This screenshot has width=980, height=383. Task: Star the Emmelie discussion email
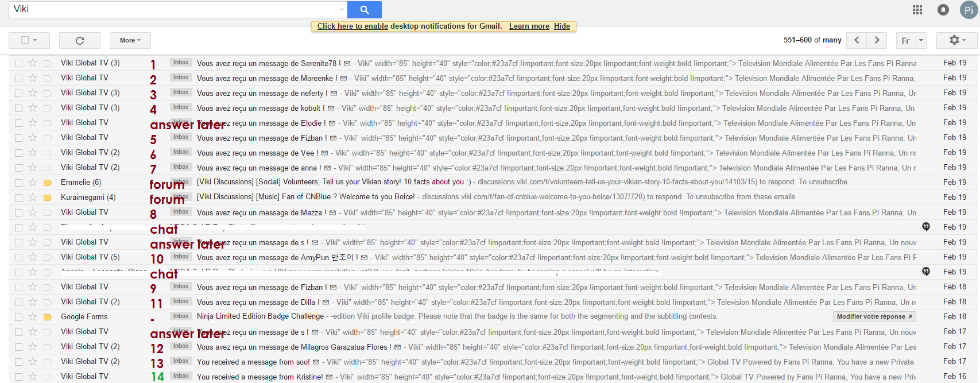coord(33,183)
